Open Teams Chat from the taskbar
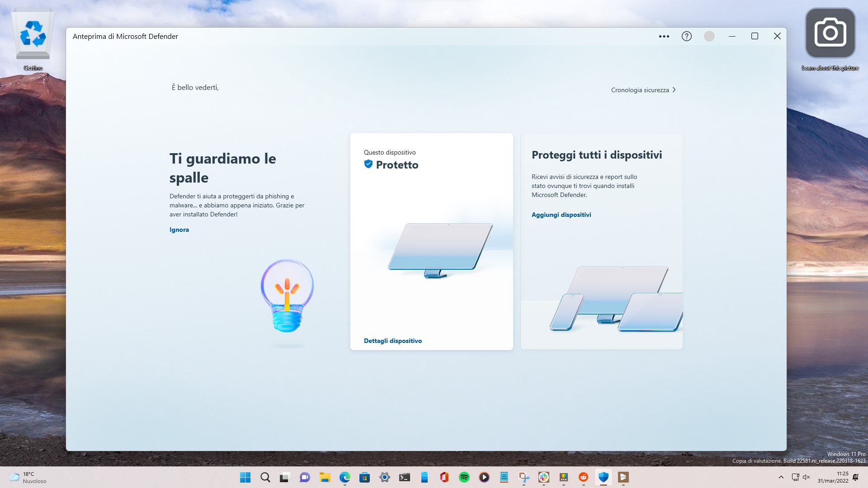The height and width of the screenshot is (488, 868). tap(305, 477)
